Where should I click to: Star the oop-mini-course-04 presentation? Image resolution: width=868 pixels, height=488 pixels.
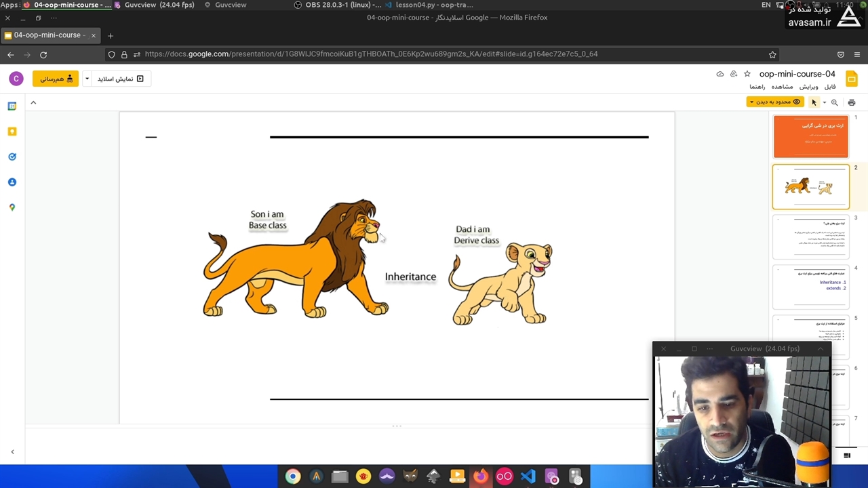pyautogui.click(x=747, y=74)
